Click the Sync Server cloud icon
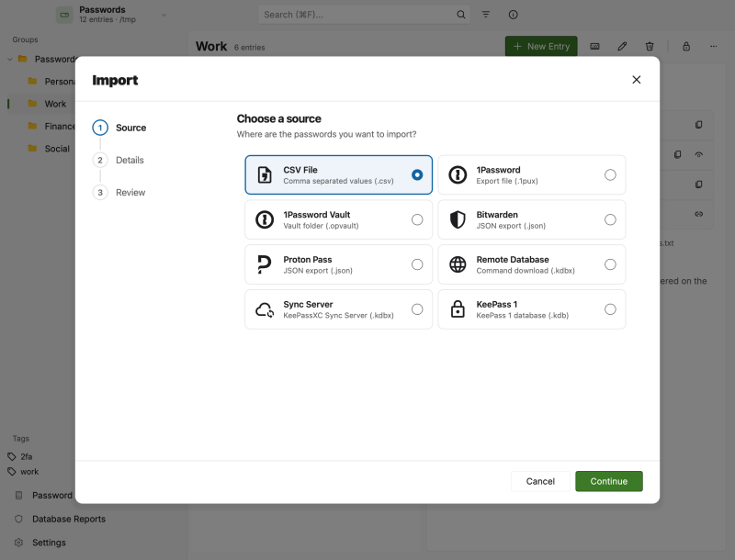Image resolution: width=735 pixels, height=560 pixels. pyautogui.click(x=265, y=309)
